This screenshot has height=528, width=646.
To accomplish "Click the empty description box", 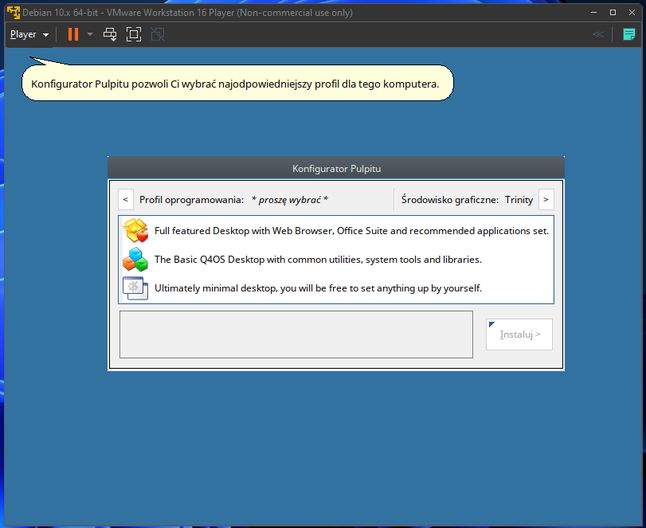I will pyautogui.click(x=296, y=334).
